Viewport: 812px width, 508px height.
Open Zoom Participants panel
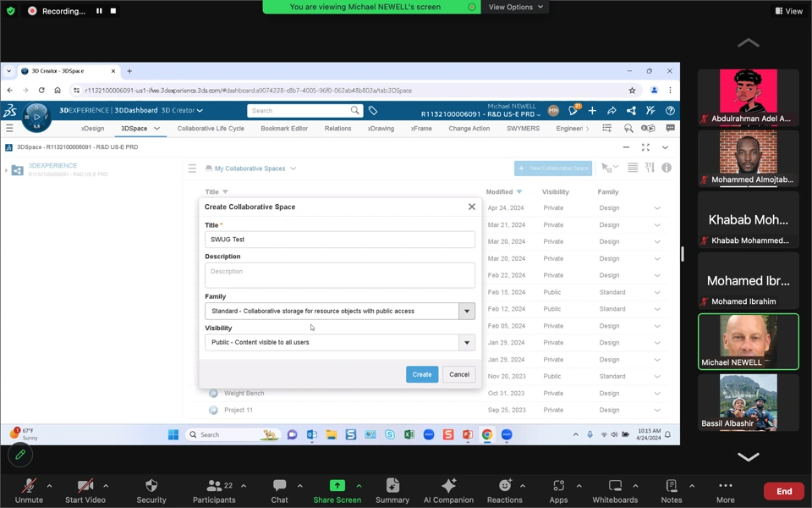214,491
